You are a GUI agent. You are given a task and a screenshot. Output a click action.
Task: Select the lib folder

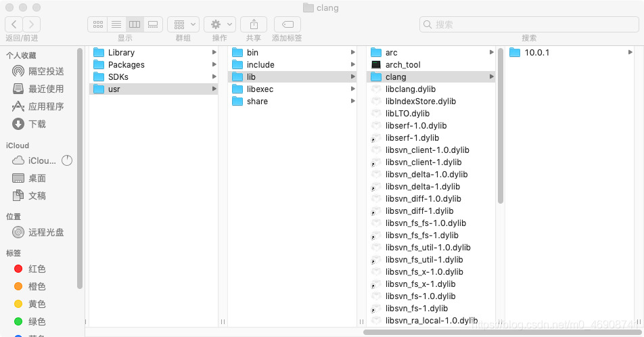[292, 77]
